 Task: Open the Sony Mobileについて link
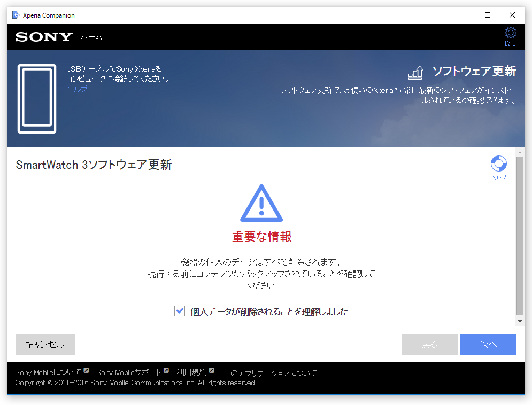[x=48, y=372]
